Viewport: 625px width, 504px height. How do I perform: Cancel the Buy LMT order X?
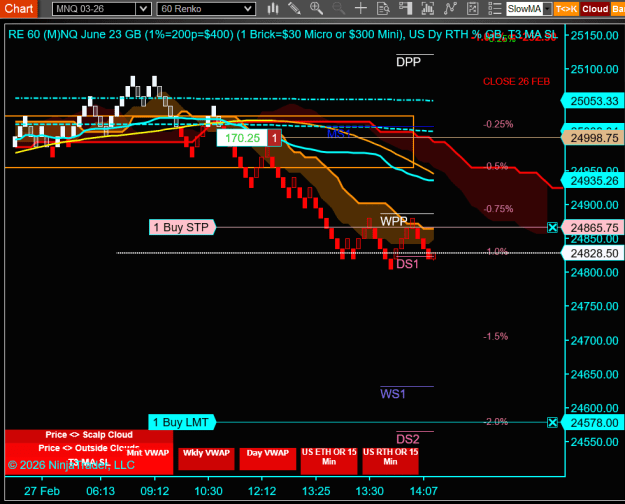coord(552,422)
